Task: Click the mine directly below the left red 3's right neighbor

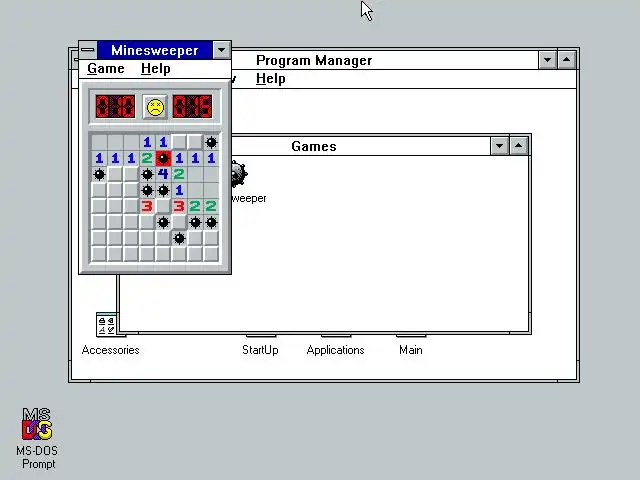Action: (163, 222)
